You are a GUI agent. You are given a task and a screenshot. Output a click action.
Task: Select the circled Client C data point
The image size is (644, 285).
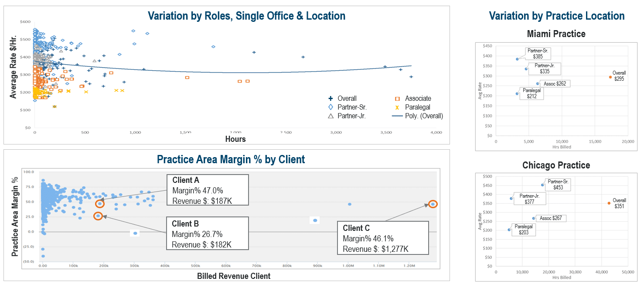[433, 204]
